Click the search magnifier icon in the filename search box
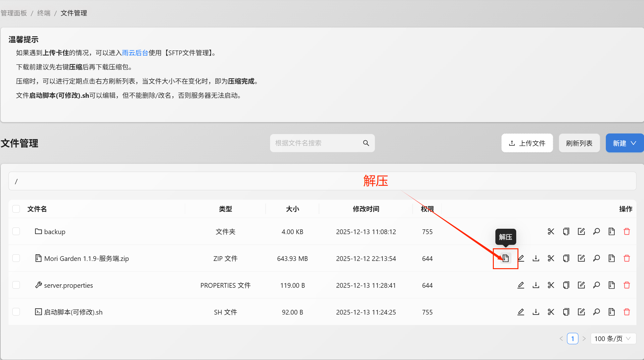Viewport: 644px width, 360px height. coord(366,143)
